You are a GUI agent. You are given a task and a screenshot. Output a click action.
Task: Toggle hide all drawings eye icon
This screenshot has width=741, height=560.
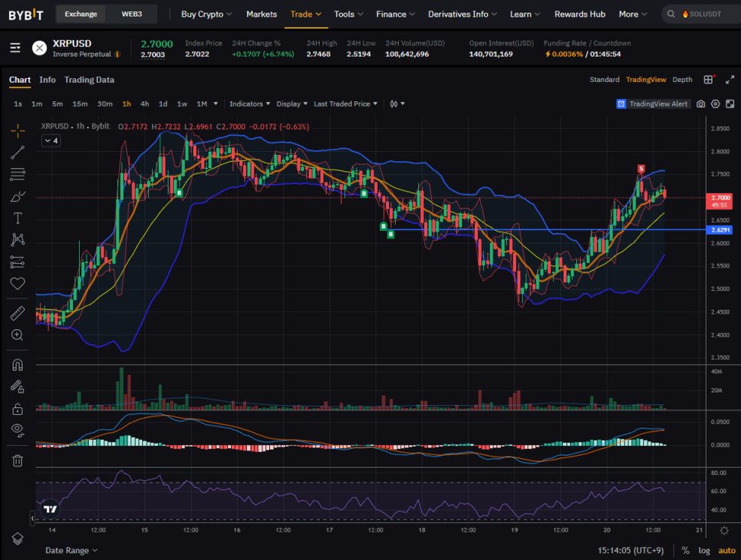tap(18, 430)
